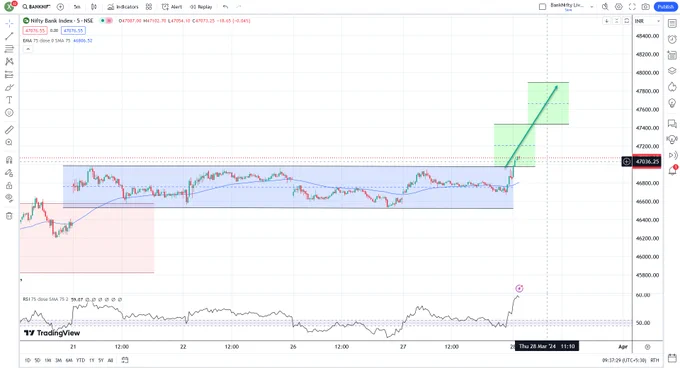Click the RSI 75 close SMA legend

[45, 299]
